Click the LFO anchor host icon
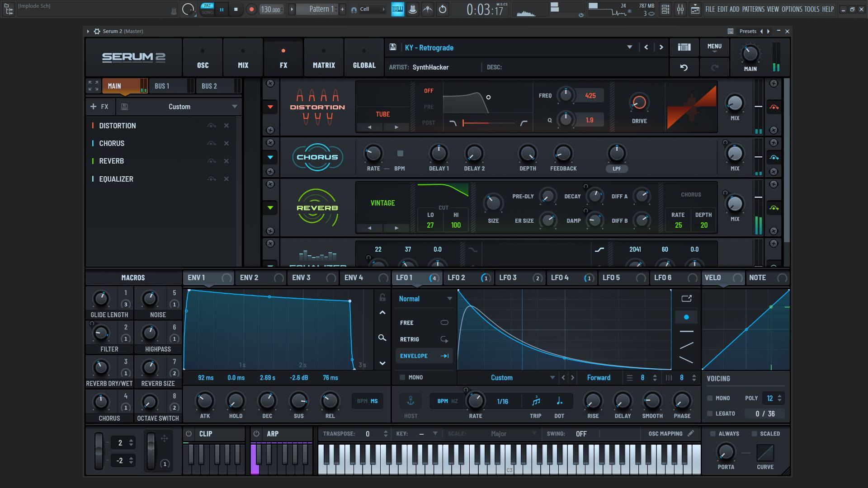Image resolution: width=868 pixels, height=488 pixels. tap(410, 401)
